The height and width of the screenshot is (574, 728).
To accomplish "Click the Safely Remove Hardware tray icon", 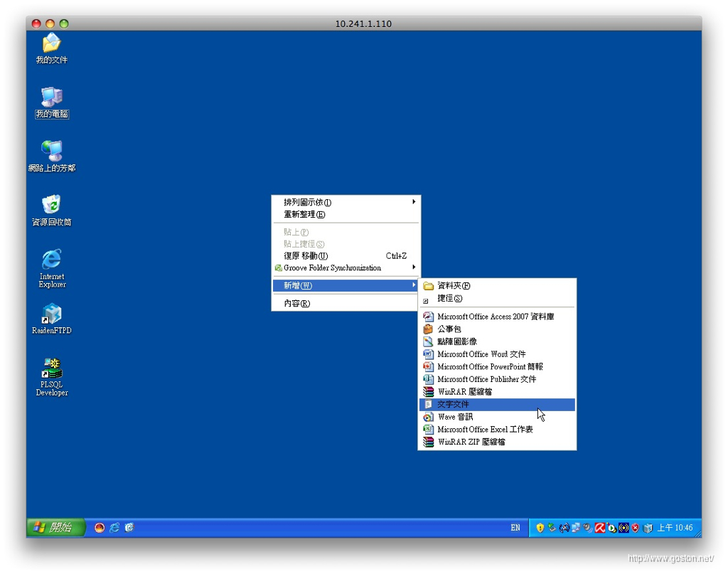I will pyautogui.click(x=552, y=528).
